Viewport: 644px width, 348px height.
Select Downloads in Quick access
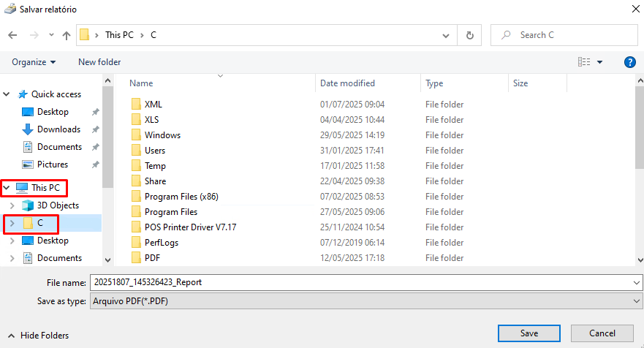coord(58,129)
